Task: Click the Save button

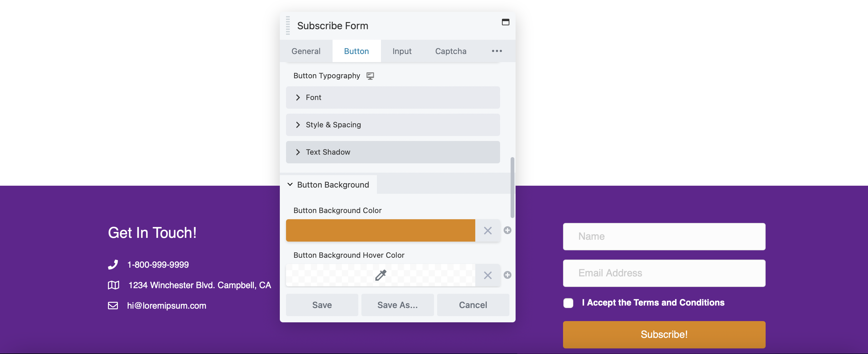Action: (x=322, y=304)
